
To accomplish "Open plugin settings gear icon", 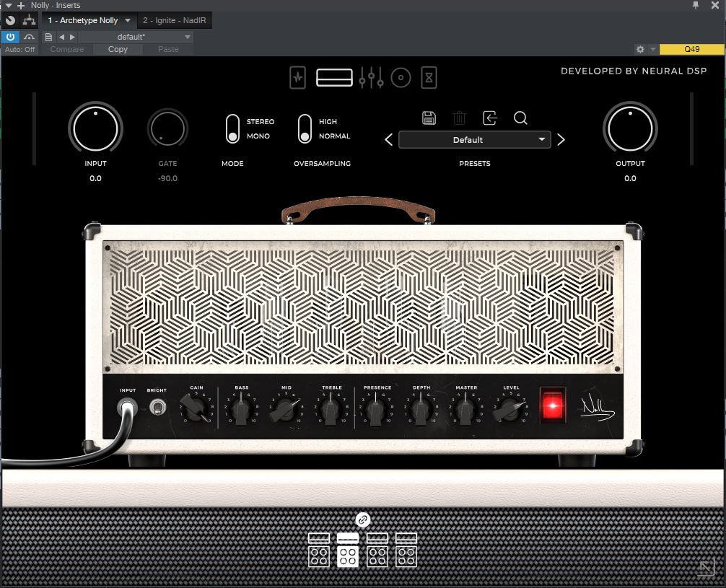I will coord(640,49).
